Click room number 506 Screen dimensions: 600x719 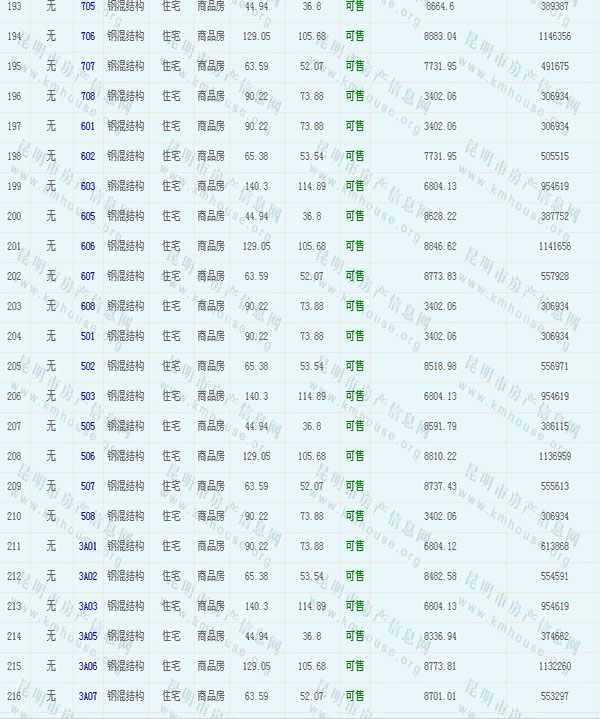point(87,456)
